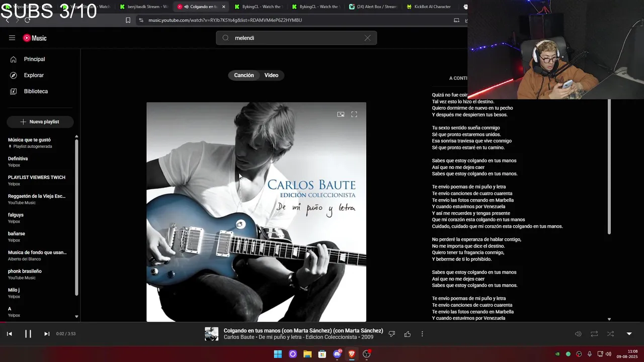
Task: Click lyrics panel down scroll arrow
Action: click(x=609, y=319)
